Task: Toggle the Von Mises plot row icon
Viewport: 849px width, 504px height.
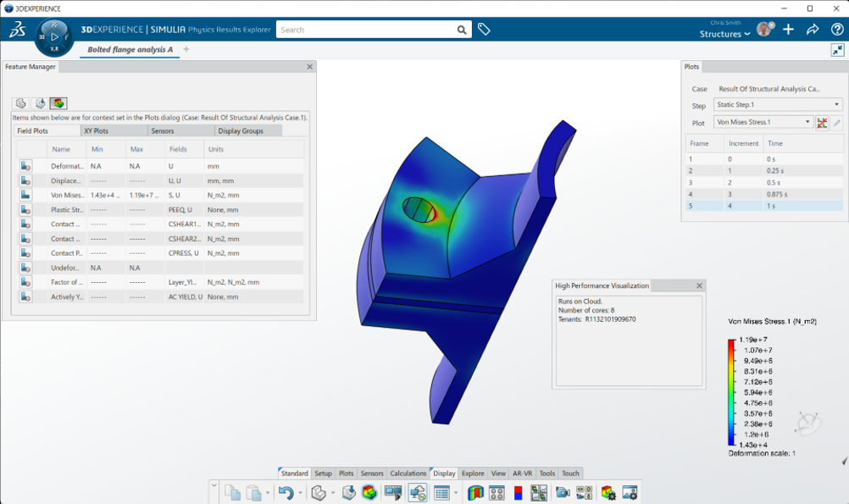Action: pyautogui.click(x=25, y=195)
